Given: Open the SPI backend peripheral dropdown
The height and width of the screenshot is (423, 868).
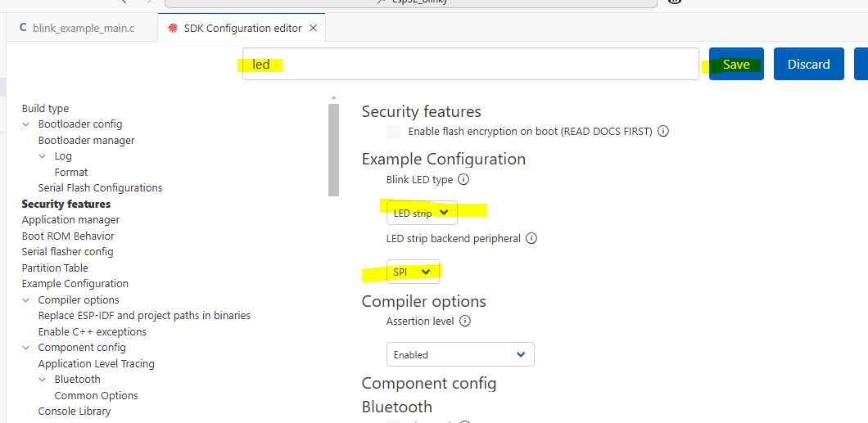Looking at the screenshot, I should point(413,272).
